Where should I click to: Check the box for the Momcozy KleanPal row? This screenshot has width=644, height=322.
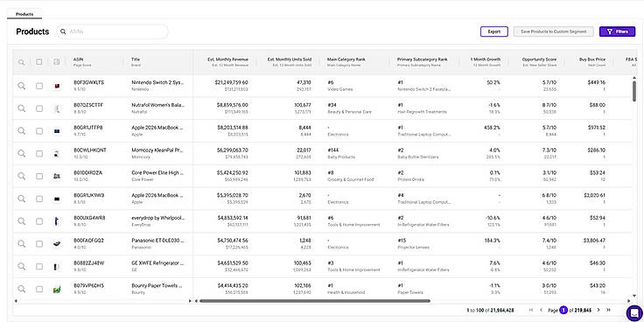coord(39,154)
